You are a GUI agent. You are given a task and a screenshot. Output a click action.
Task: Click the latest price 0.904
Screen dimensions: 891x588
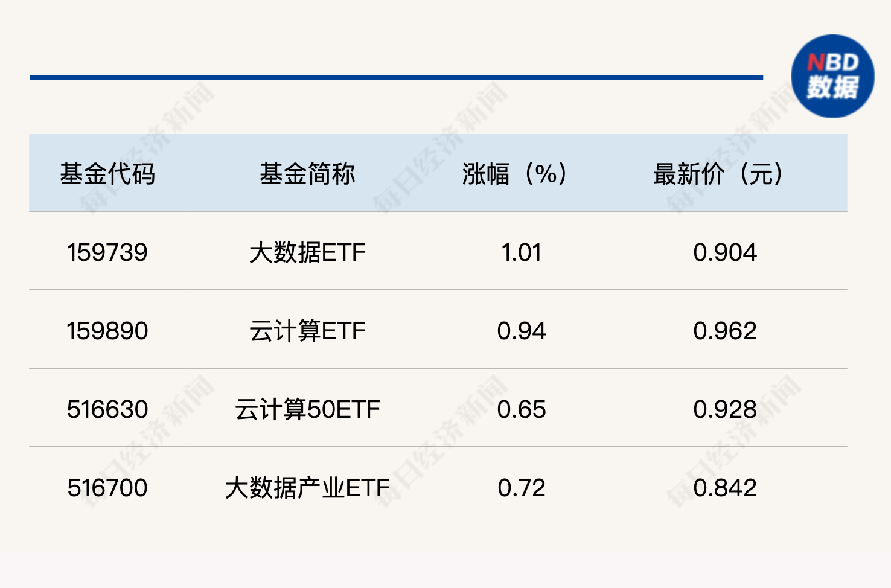click(x=724, y=252)
